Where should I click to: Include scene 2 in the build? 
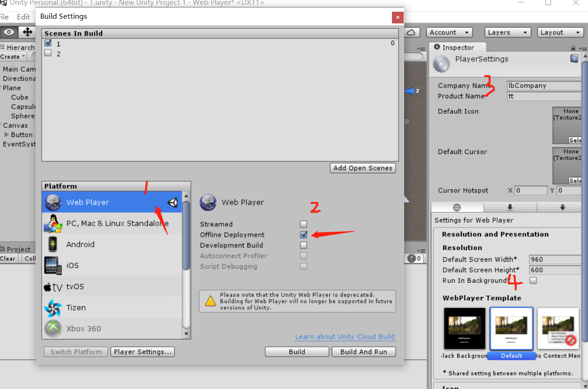point(48,53)
